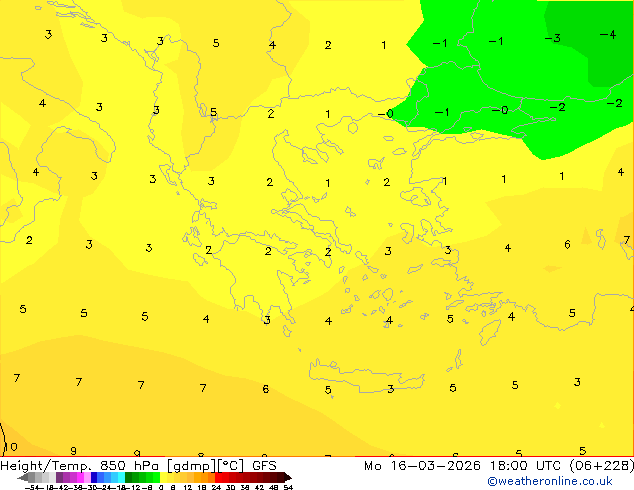634x490 pixels.
Task: Click the '850' pressure level value in the title
Action: pyautogui.click(x=112, y=465)
